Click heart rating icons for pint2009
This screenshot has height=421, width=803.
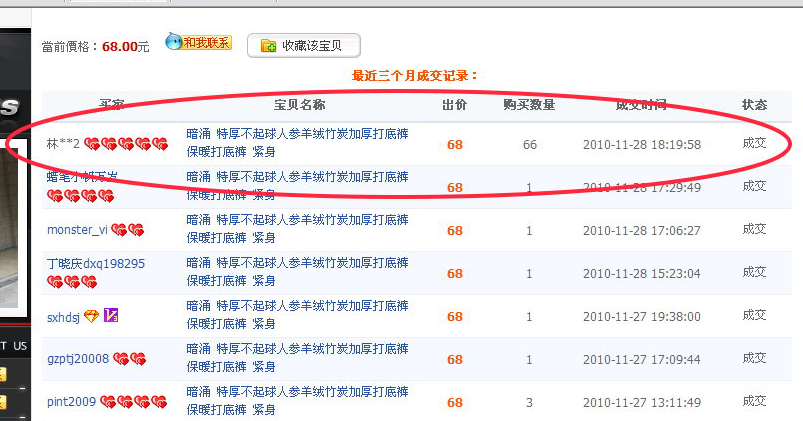[x=133, y=402]
